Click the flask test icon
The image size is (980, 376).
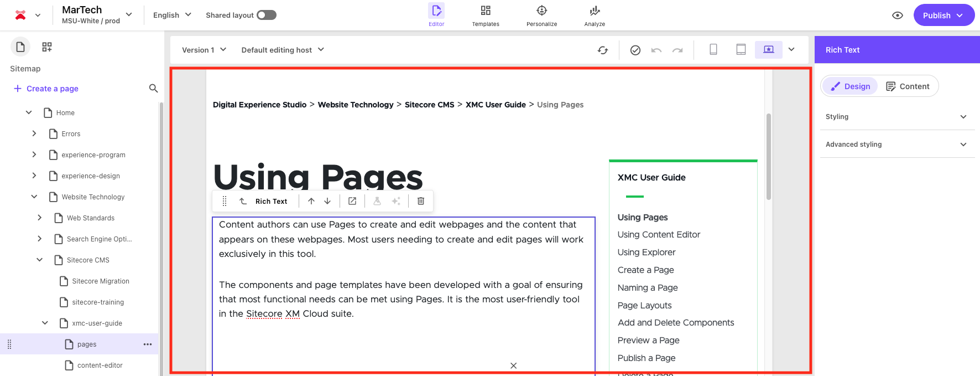point(377,201)
